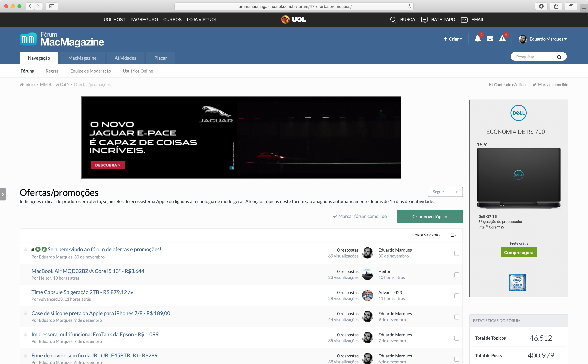Click Compre agora in the Dell ad
Viewport: 588px width, 364px height.
[x=519, y=253]
